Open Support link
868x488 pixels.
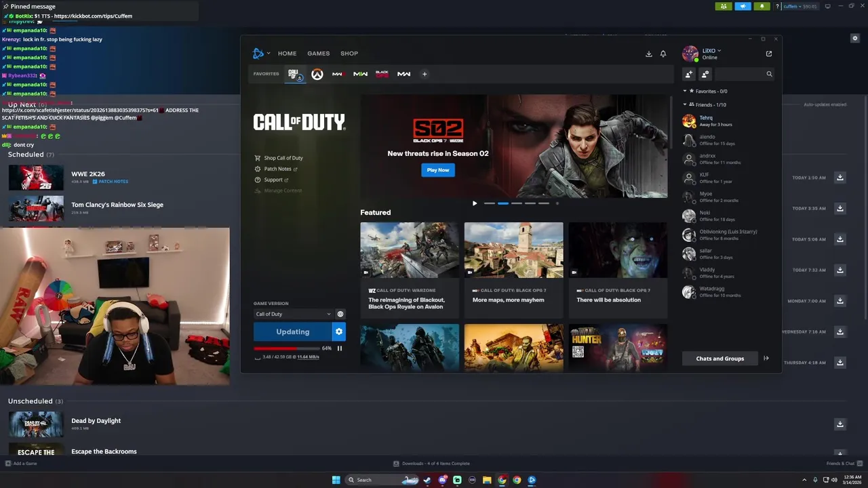pyautogui.click(x=273, y=180)
